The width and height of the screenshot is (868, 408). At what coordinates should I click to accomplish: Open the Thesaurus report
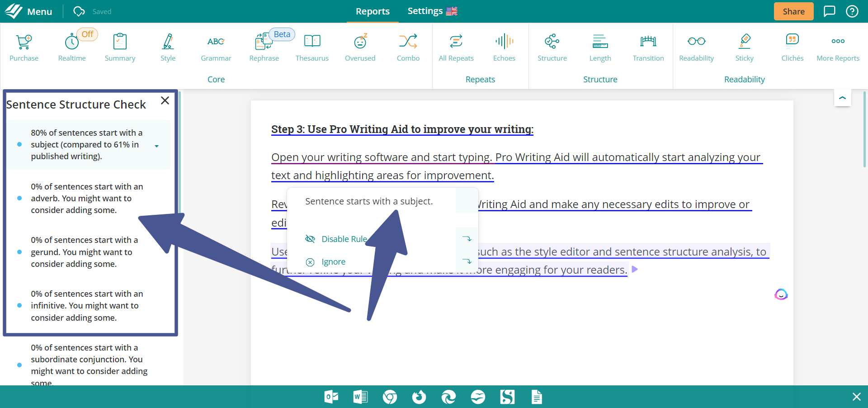point(312,47)
